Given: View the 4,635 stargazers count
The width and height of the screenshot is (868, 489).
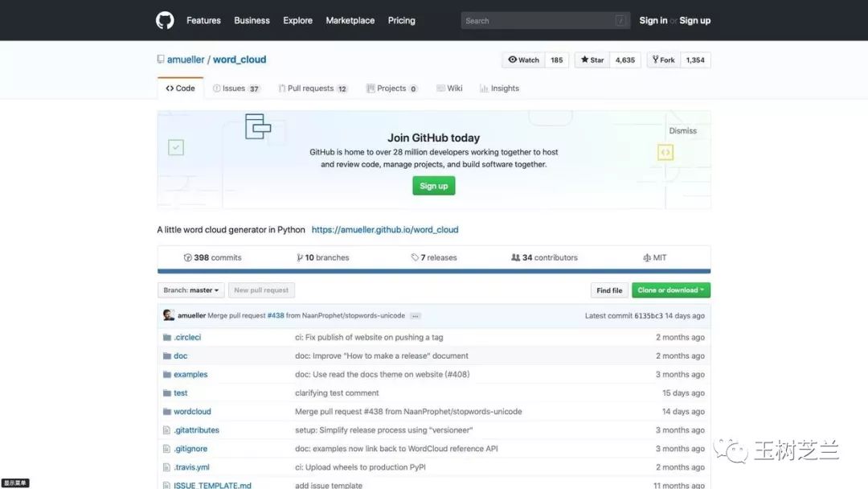Looking at the screenshot, I should (625, 60).
